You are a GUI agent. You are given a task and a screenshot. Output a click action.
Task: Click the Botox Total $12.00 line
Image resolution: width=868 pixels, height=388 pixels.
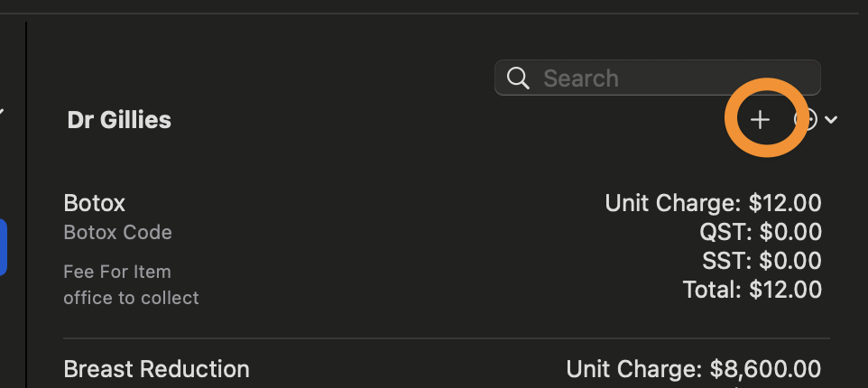[x=753, y=290]
